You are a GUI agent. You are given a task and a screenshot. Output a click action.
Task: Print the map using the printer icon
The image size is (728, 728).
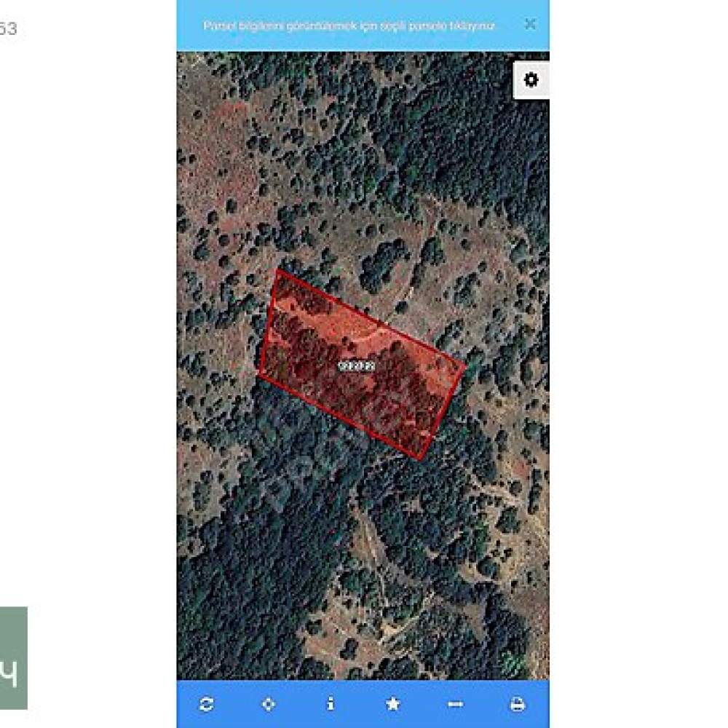518,704
